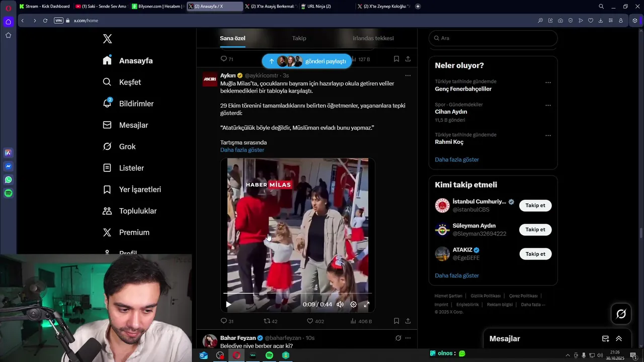Expand the Mesajlar drawer
Viewport: 644px width, 362px height.
point(619,339)
